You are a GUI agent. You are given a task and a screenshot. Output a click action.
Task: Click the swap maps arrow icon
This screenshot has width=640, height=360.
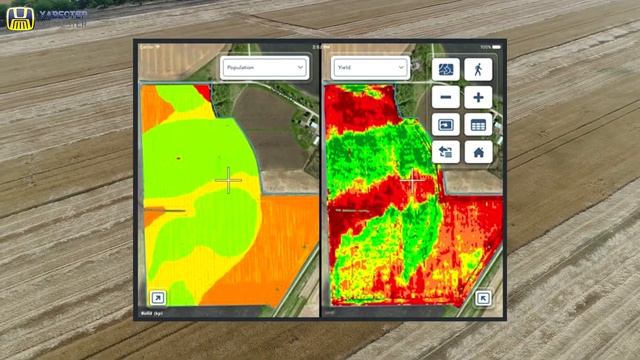click(445, 152)
